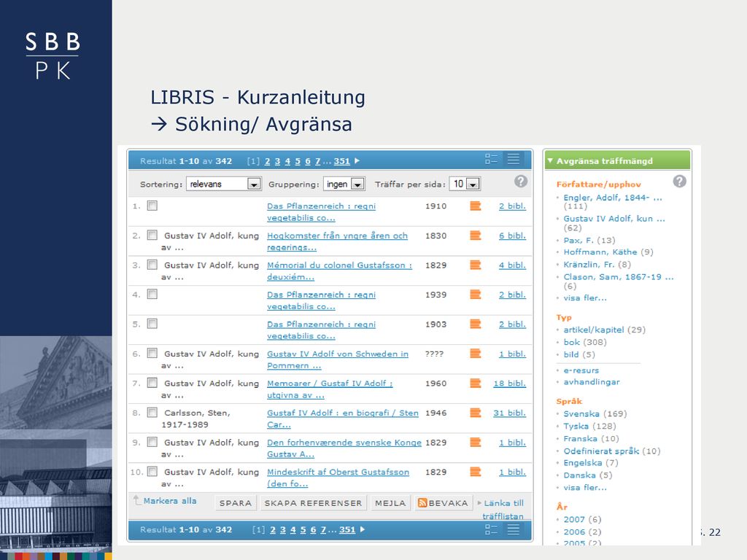Filter by type artikel/kapitel (29)
Image resolution: width=747 pixels, height=560 pixels.
(x=605, y=330)
